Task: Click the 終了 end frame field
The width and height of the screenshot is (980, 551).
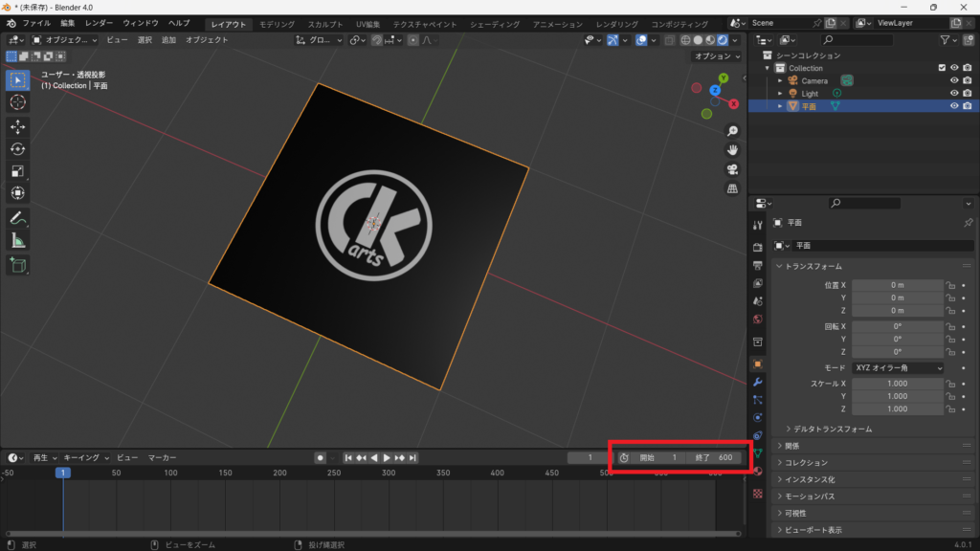Action: click(715, 457)
